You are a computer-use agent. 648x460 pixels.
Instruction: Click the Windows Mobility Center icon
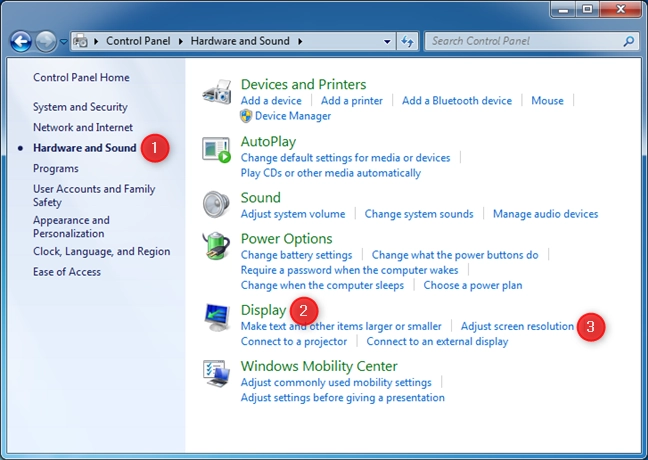tap(216, 373)
